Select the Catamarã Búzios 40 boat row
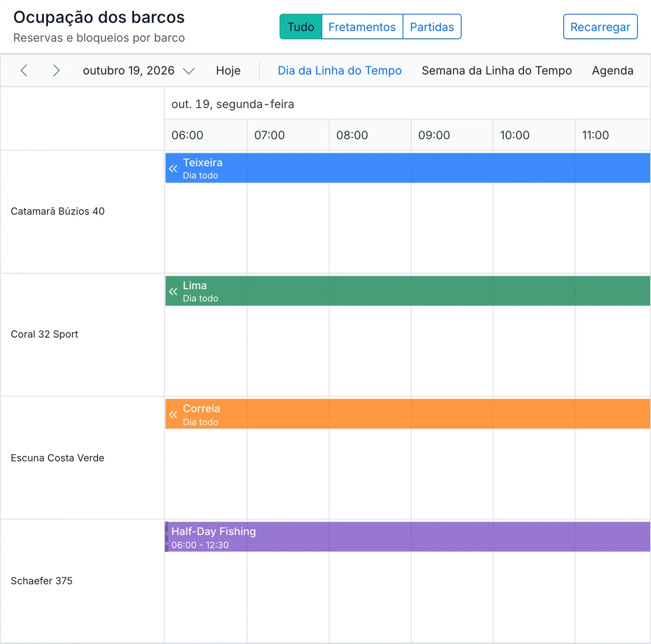Viewport: 651px width, 644px height. click(82, 212)
